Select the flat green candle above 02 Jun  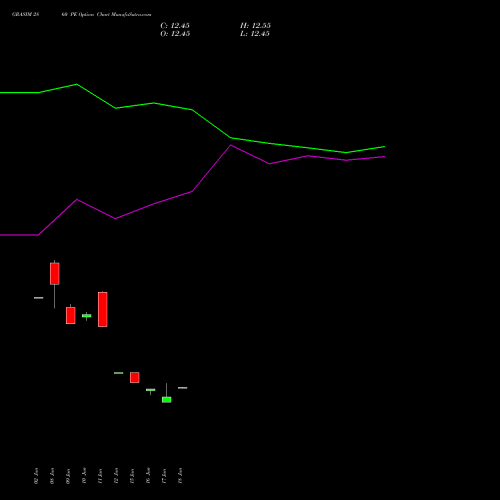(39, 298)
